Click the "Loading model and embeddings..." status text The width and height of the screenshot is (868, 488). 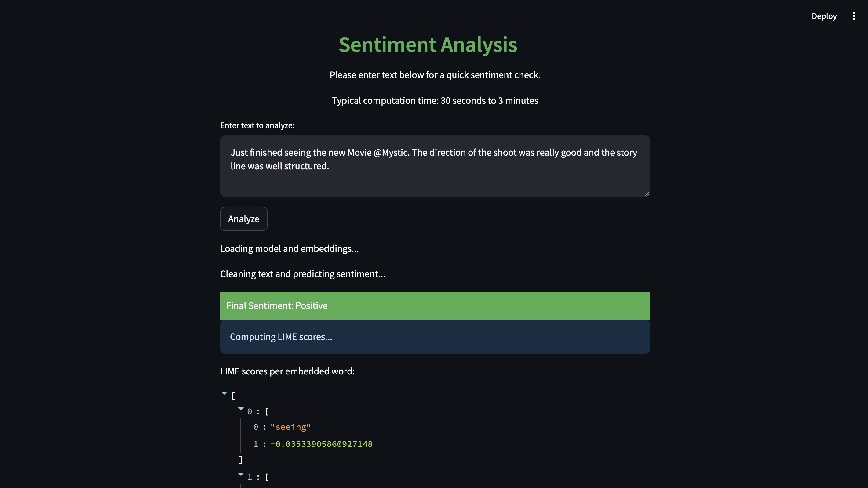[289, 248]
